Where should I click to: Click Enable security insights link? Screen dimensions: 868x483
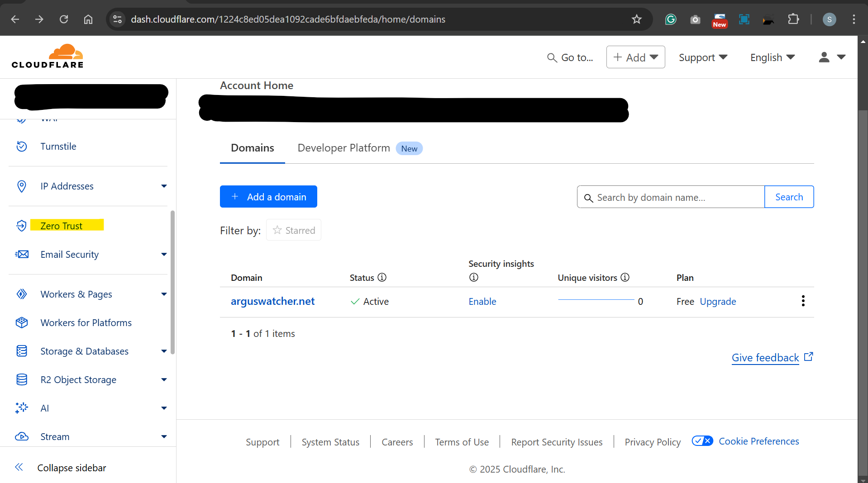tap(482, 301)
